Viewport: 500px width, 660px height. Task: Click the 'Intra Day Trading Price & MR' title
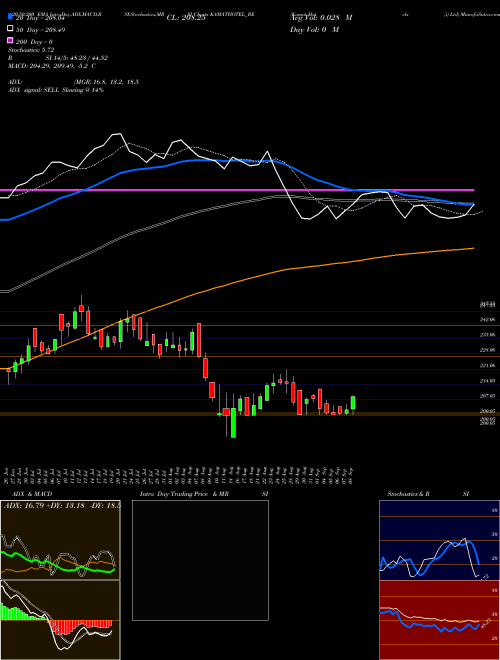[x=184, y=494]
